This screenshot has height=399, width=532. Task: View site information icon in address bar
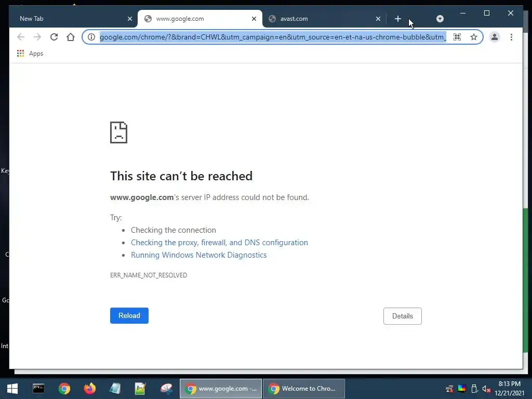point(91,37)
